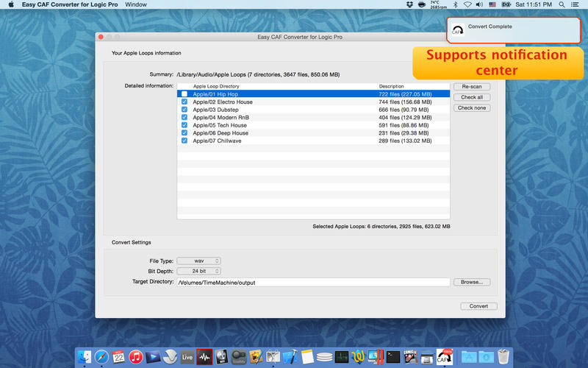The width and height of the screenshot is (588, 368).
Task: Open the Calendar dock icon
Action: point(118,356)
